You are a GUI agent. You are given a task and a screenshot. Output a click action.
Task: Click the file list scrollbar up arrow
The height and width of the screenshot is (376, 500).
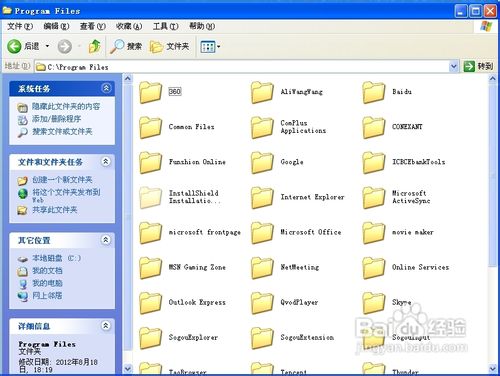point(493,79)
